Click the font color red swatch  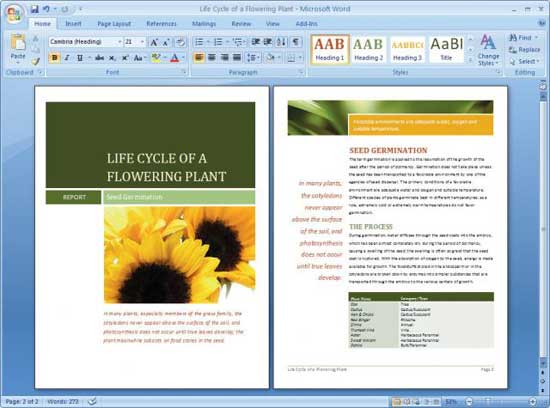click(x=174, y=58)
